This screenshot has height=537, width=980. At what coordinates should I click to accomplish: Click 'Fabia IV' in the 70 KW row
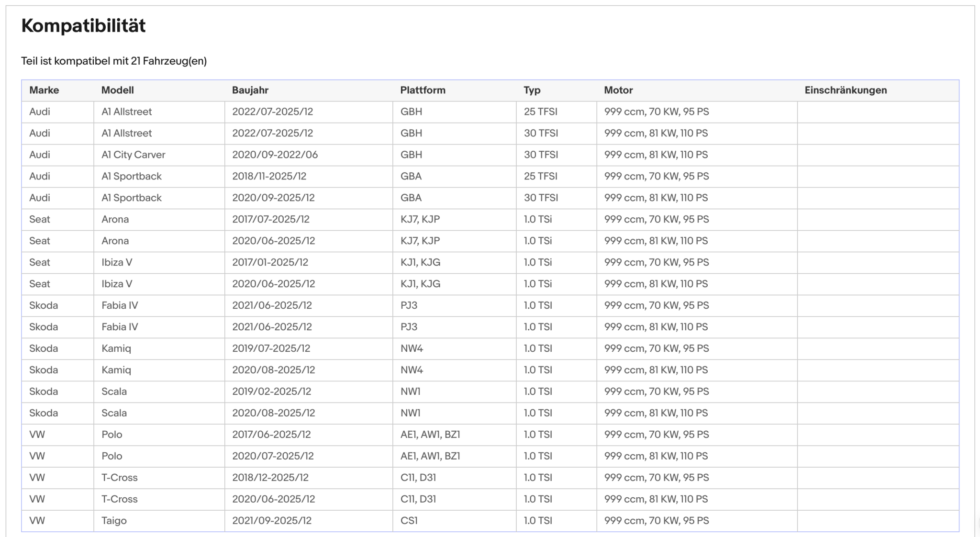pyautogui.click(x=120, y=305)
